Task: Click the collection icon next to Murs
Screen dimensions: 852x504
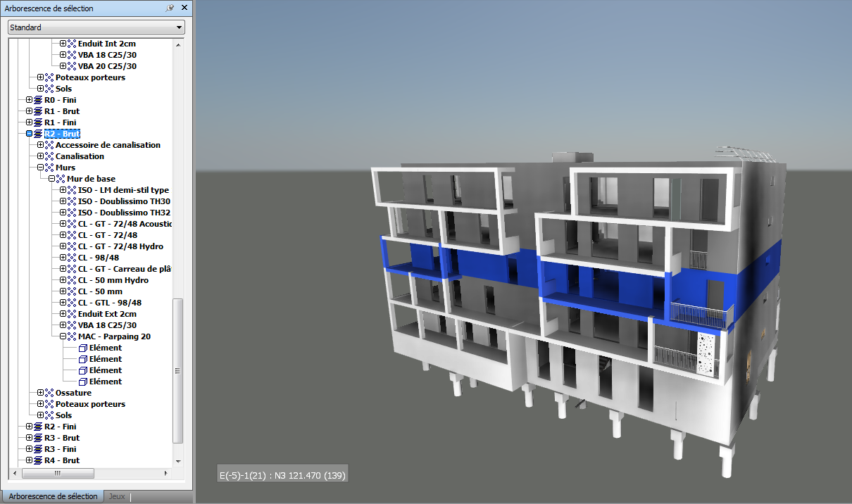Action: 49,168
